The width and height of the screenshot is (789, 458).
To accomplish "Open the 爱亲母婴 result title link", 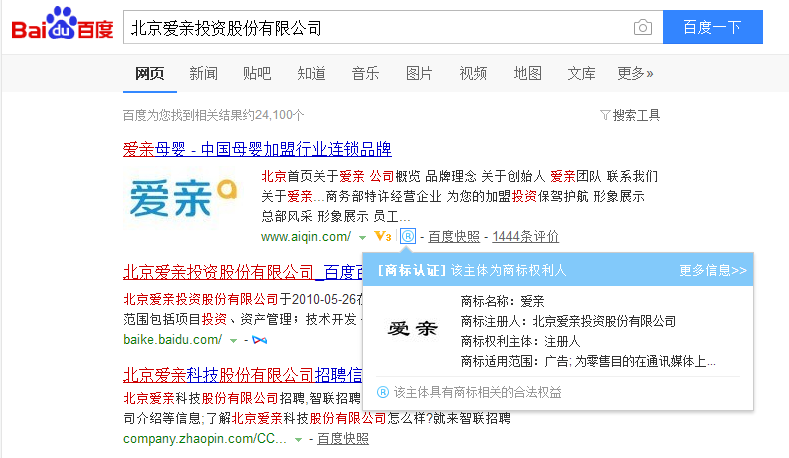I will [x=257, y=149].
